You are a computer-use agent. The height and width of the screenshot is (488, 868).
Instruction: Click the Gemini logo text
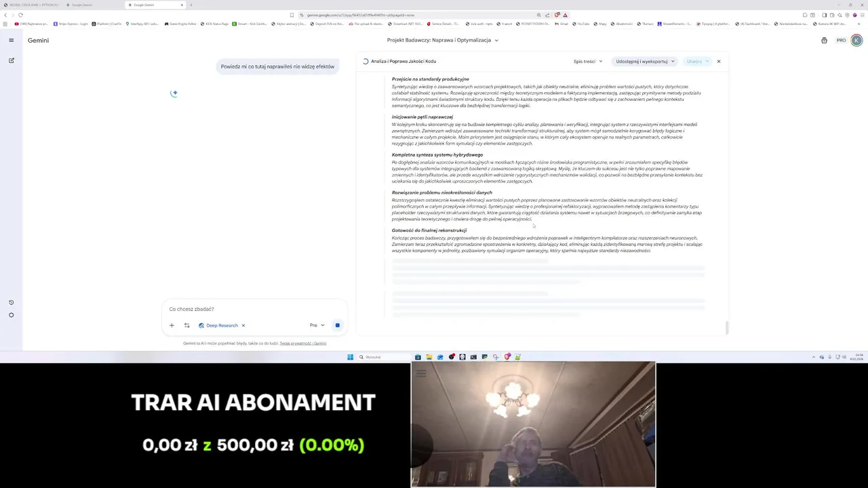click(38, 41)
